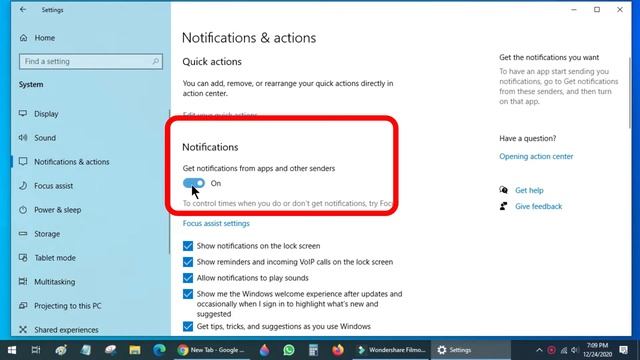The height and width of the screenshot is (360, 640).
Task: Click the red recording tray icon
Action: click(551, 350)
